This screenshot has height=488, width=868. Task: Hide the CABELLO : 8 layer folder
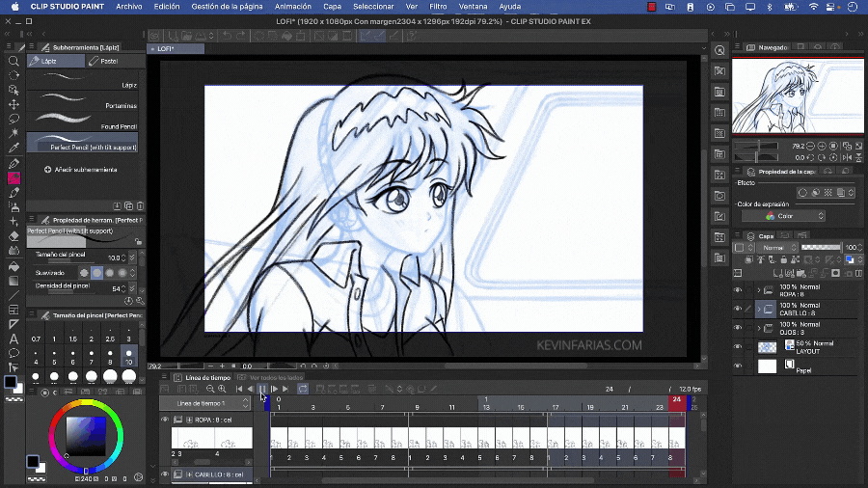(x=738, y=309)
